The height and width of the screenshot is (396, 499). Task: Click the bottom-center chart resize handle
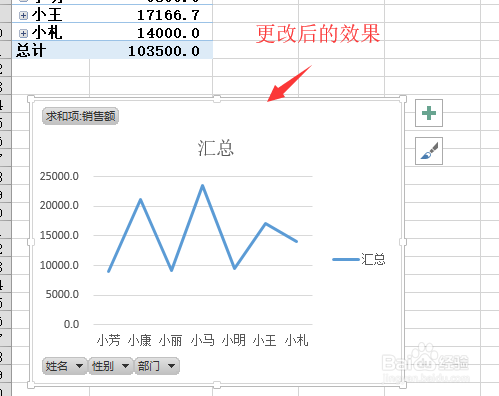click(217, 385)
